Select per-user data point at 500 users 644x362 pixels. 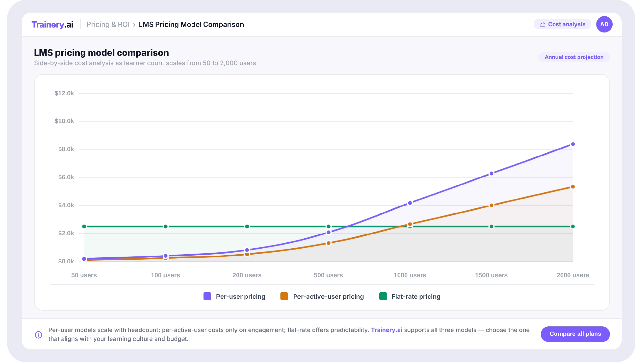coord(328,232)
